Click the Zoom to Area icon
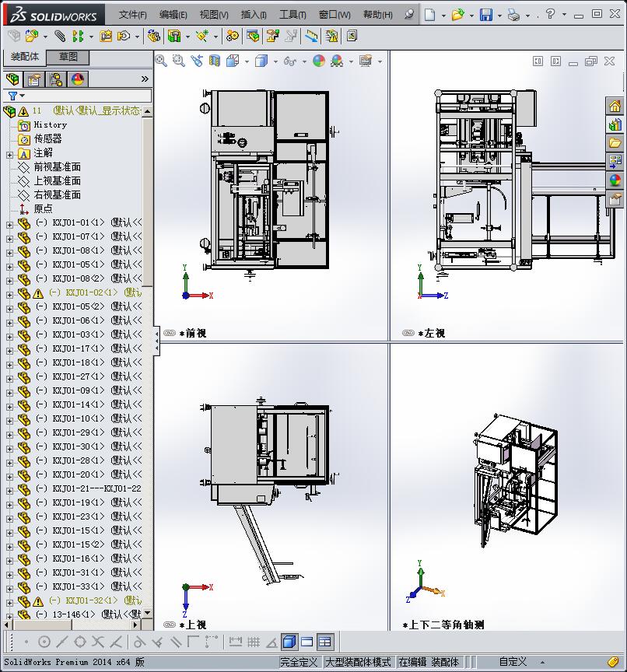 pyautogui.click(x=179, y=61)
